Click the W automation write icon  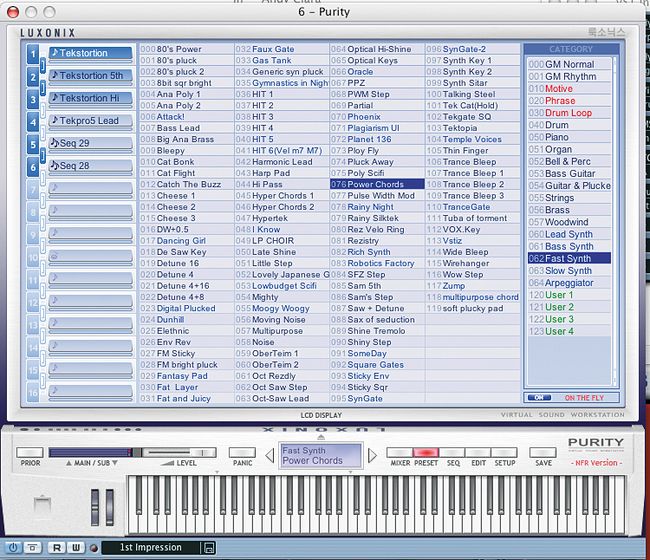(76, 548)
